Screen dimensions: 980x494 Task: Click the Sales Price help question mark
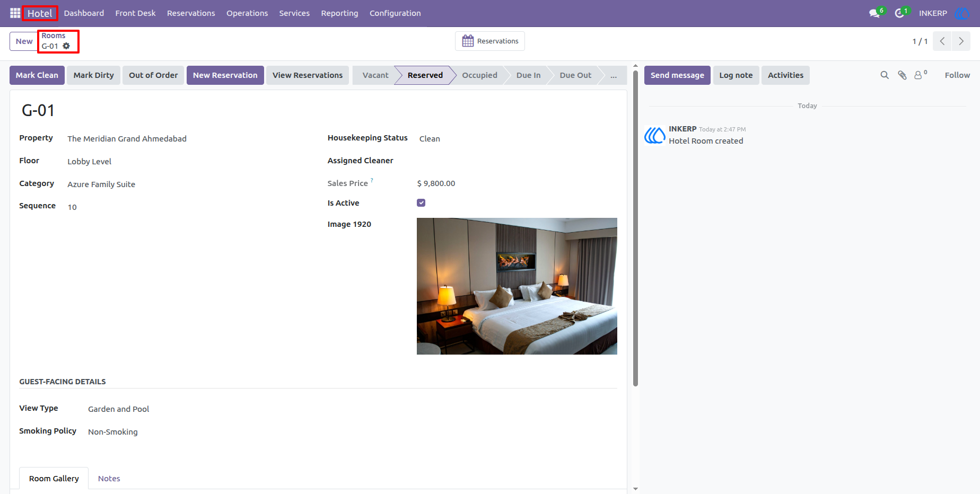pyautogui.click(x=372, y=180)
